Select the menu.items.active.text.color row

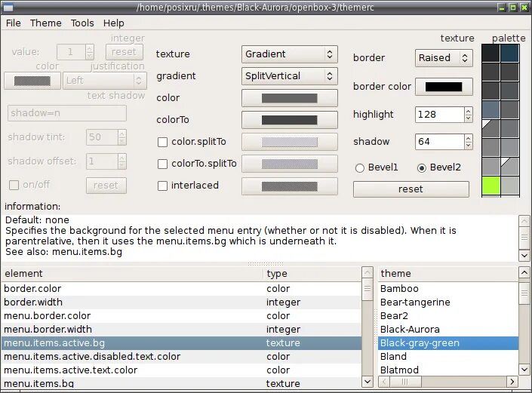coord(181,370)
